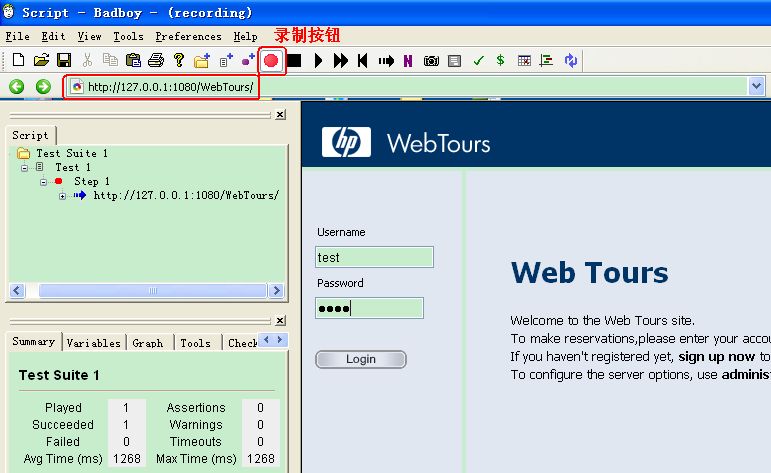
Task: Open the address bar history dropdown
Action: 756,87
